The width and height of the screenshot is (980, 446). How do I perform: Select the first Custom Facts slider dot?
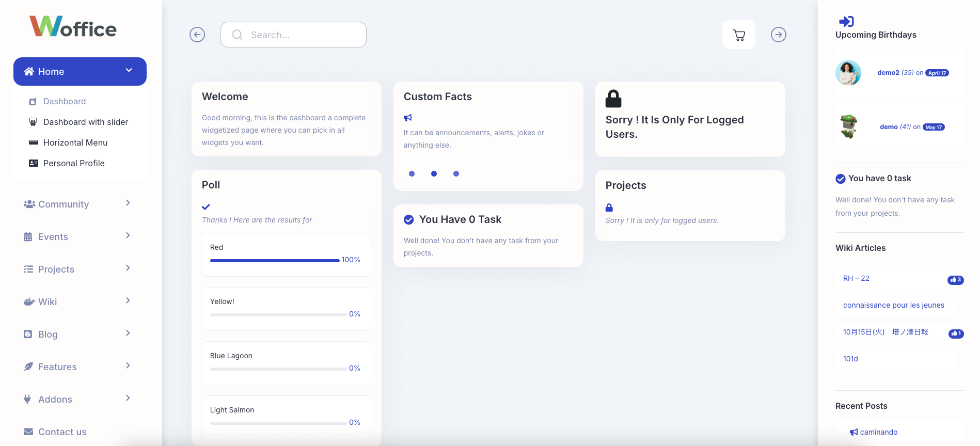(412, 173)
